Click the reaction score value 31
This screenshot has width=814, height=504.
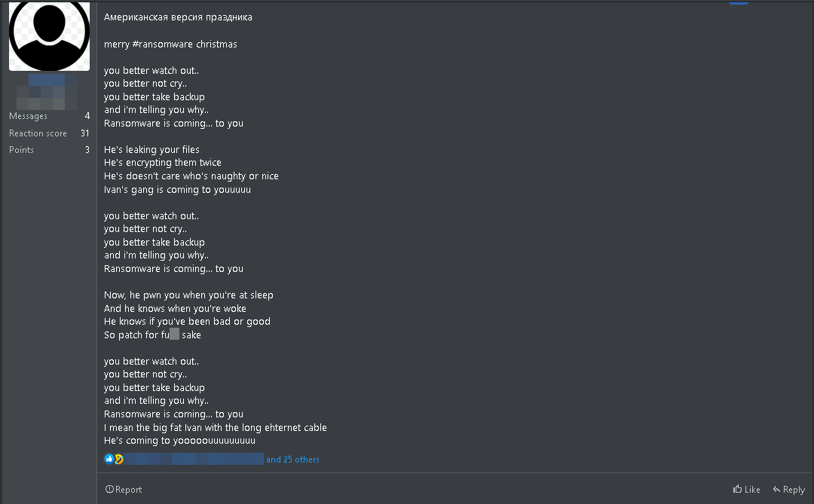click(x=85, y=133)
